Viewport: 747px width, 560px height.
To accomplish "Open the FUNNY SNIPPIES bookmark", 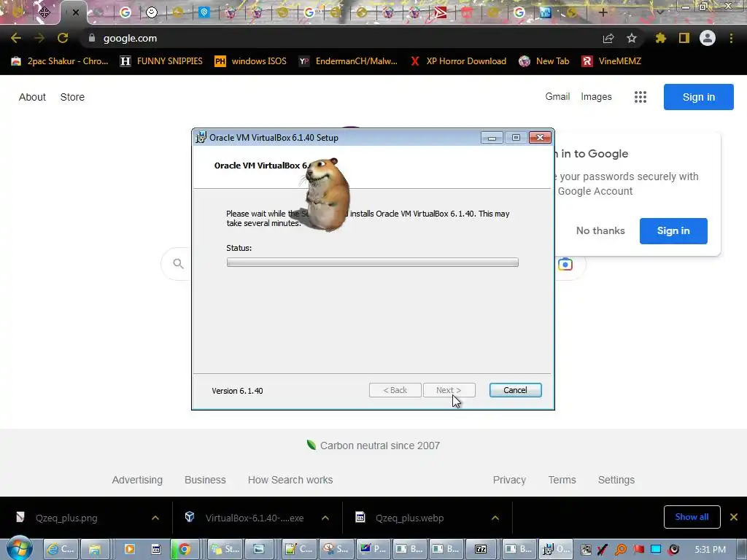I will click(x=161, y=61).
